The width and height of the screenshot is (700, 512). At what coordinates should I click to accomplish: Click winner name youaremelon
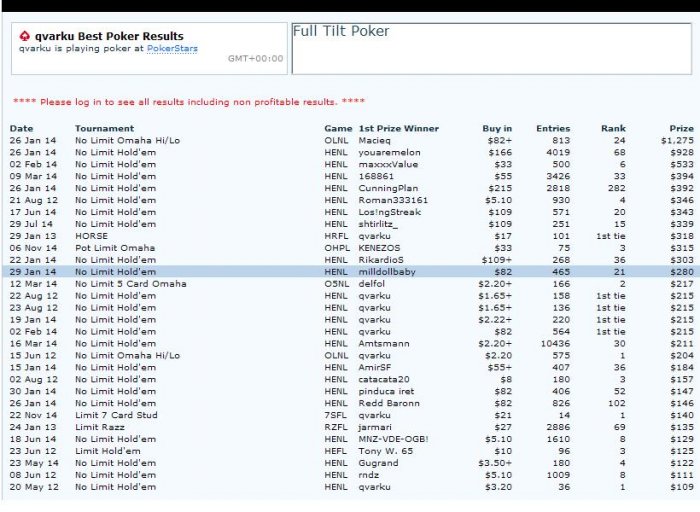click(388, 153)
